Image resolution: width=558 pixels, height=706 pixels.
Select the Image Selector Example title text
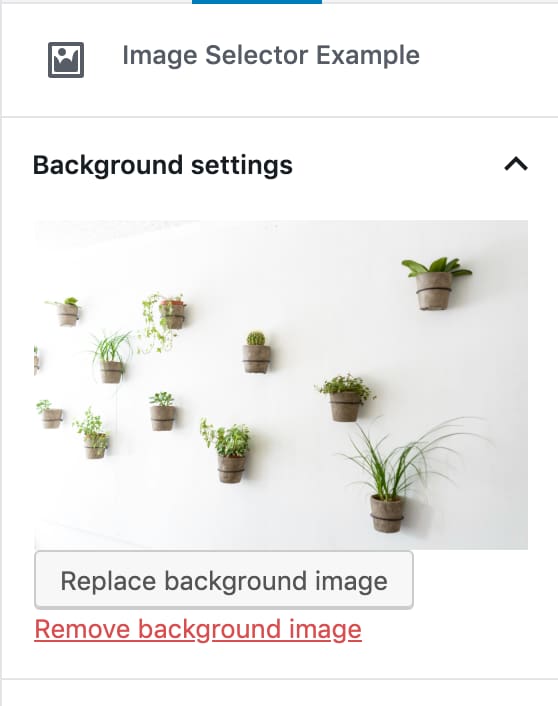(x=271, y=55)
